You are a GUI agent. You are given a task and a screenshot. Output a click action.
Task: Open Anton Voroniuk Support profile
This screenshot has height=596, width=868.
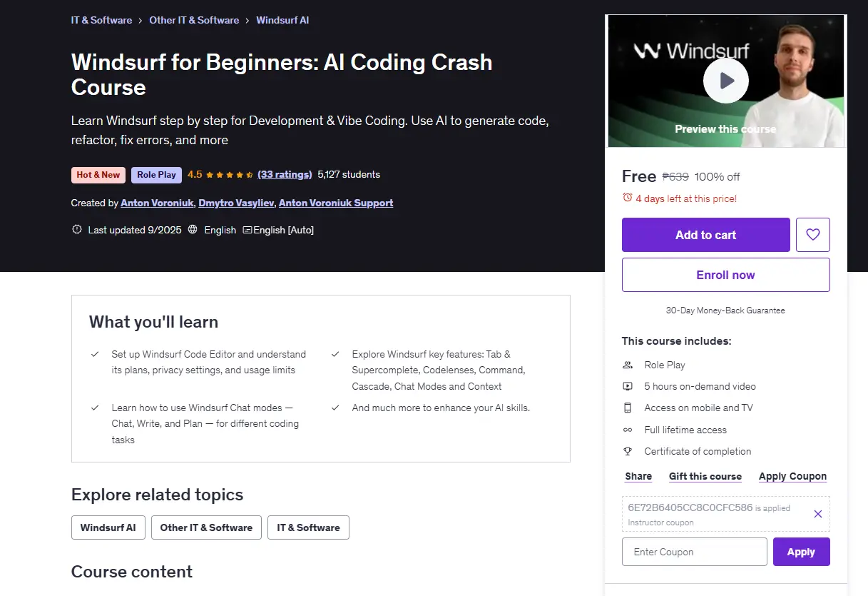pos(336,203)
